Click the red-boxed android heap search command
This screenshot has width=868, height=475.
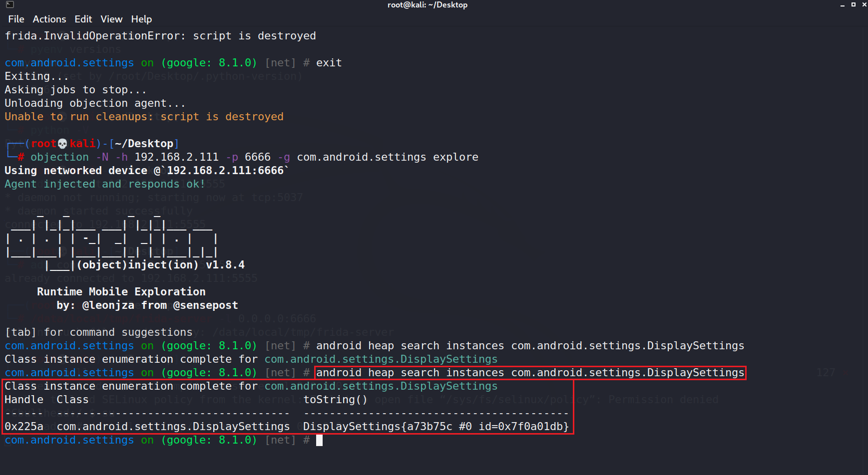[x=530, y=373]
